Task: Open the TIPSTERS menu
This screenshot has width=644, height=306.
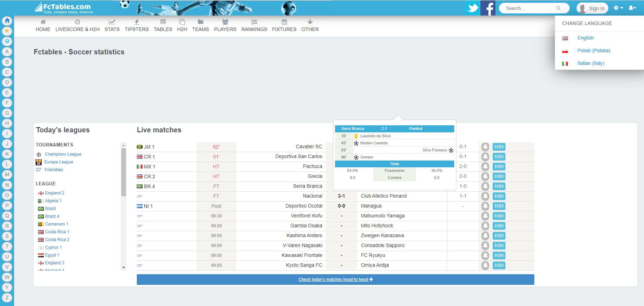Action: pos(137,26)
